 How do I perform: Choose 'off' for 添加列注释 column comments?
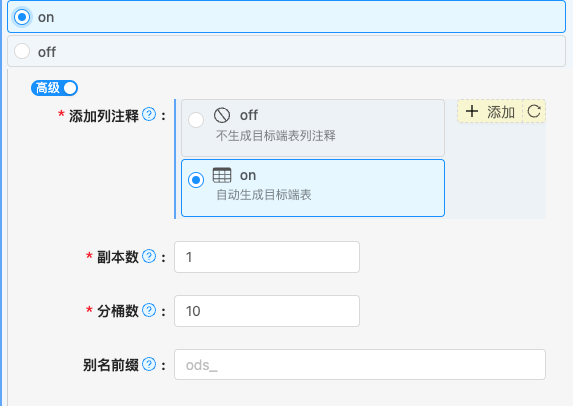point(313,128)
